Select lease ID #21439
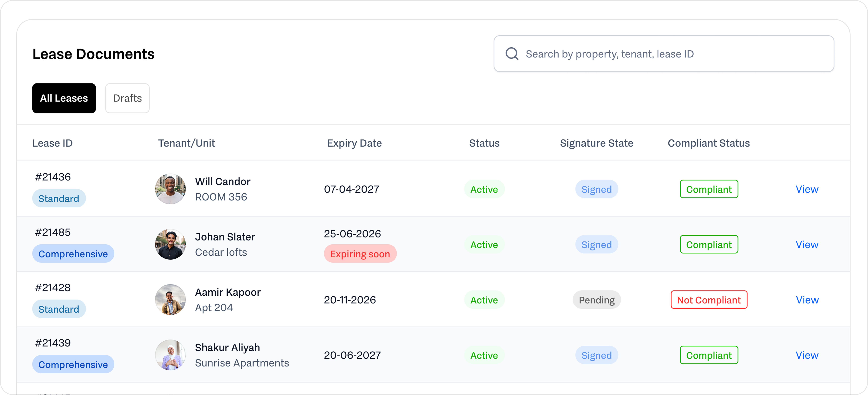868x395 pixels. pyautogui.click(x=53, y=343)
